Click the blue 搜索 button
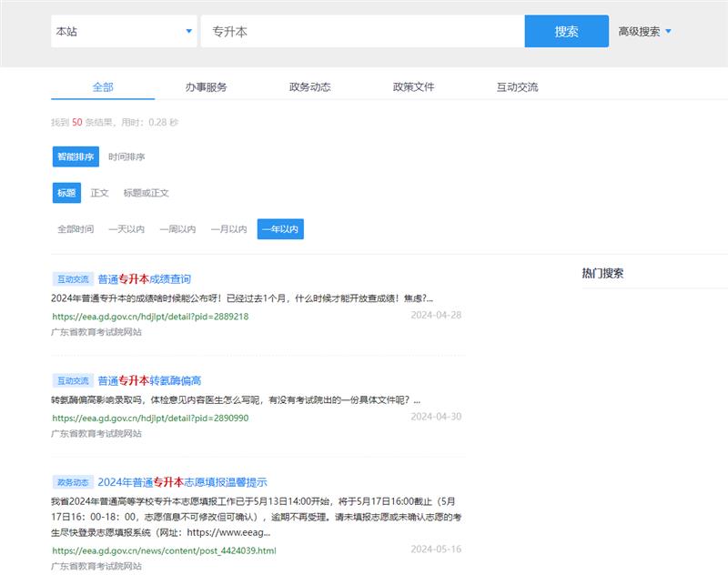 click(x=566, y=31)
